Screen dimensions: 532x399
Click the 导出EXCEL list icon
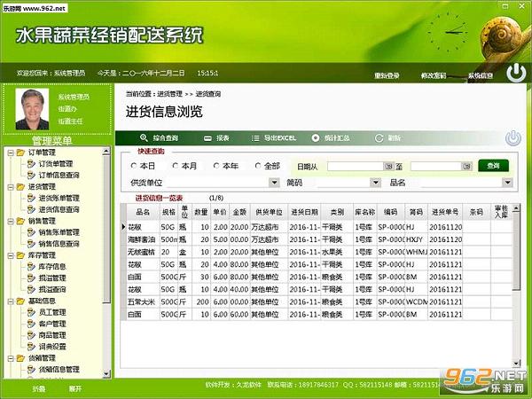(x=255, y=138)
